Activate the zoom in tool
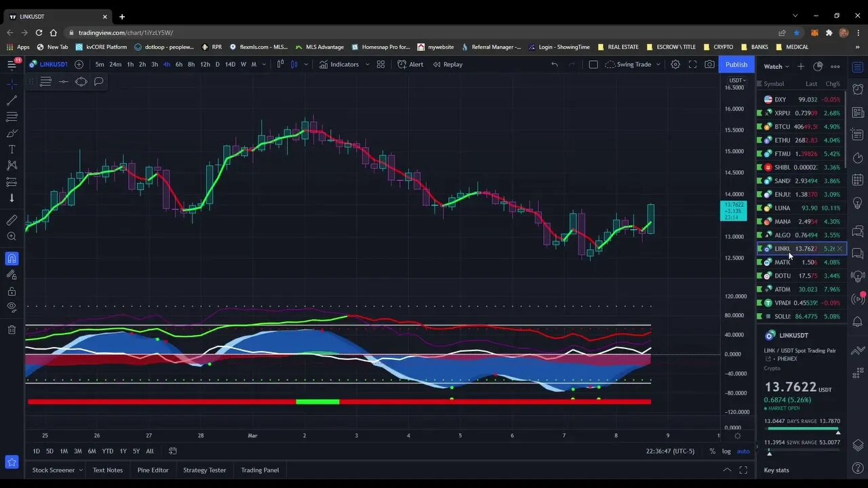Image resolution: width=868 pixels, height=488 pixels. click(12, 237)
